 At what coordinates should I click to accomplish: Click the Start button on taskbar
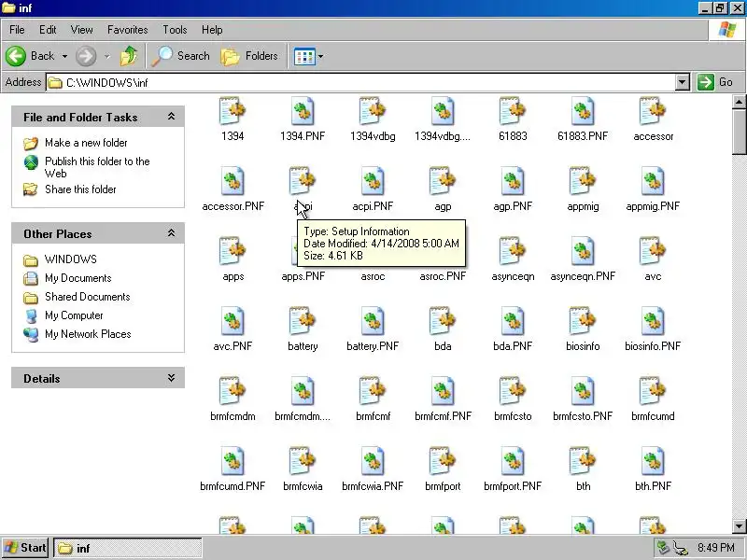[x=25, y=548]
